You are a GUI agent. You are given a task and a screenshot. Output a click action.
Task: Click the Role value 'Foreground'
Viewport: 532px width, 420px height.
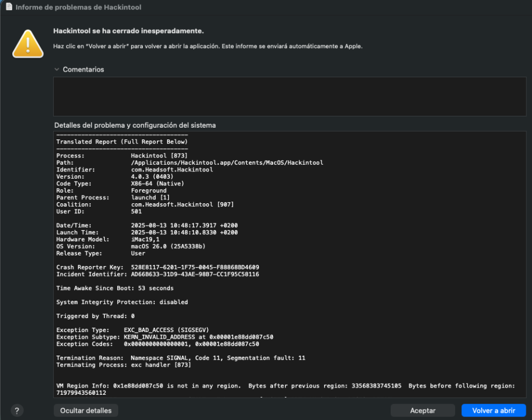click(149, 190)
